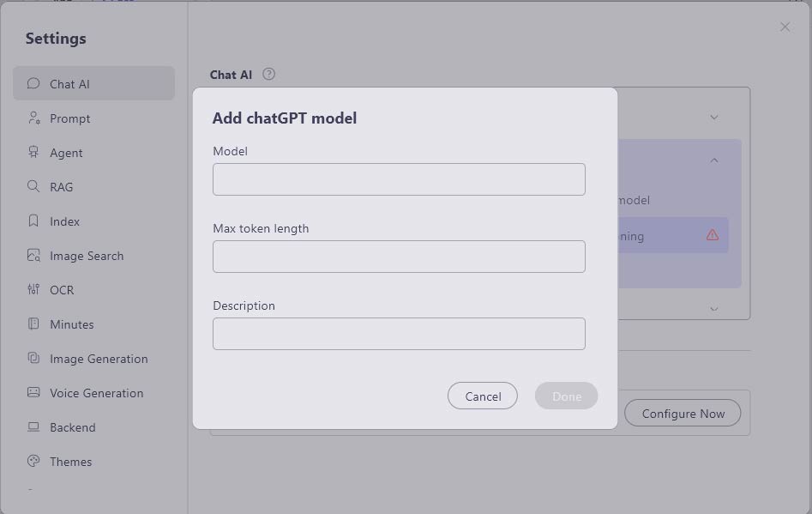The height and width of the screenshot is (514, 812).
Task: Click the Image Generation layers icon
Action: coord(33,358)
